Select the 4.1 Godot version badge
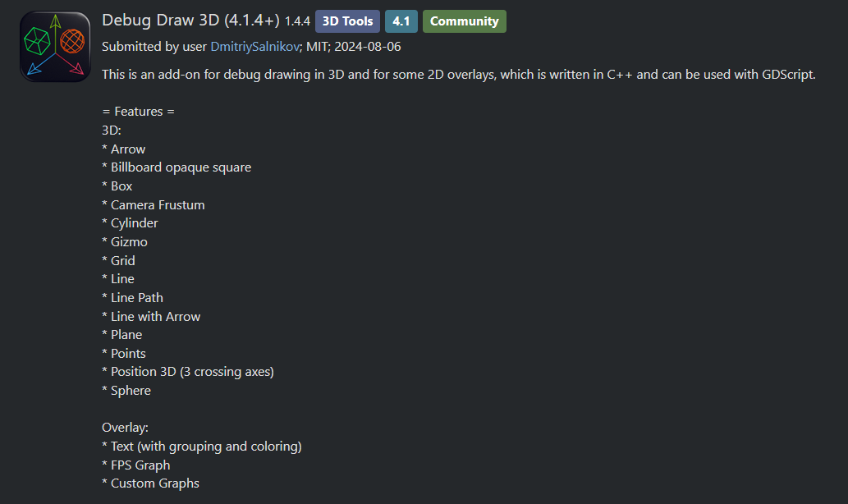848x504 pixels. pyautogui.click(x=401, y=21)
